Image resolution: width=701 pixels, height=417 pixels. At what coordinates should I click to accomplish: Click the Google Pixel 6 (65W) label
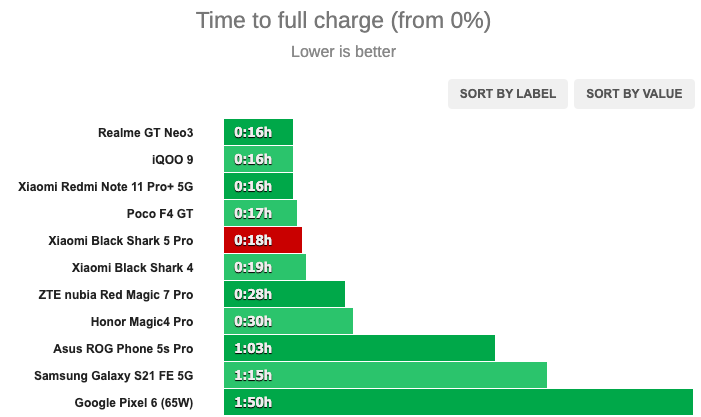pos(134,403)
